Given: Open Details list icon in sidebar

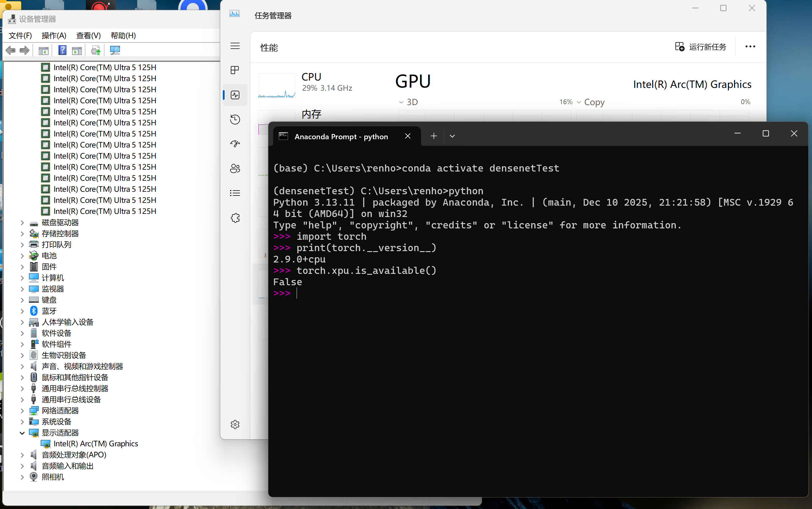Looking at the screenshot, I should [235, 193].
